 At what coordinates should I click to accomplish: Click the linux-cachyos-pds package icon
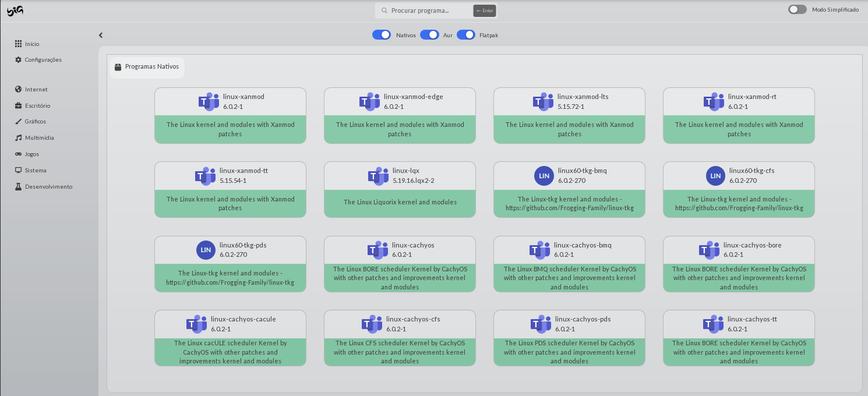tap(541, 324)
